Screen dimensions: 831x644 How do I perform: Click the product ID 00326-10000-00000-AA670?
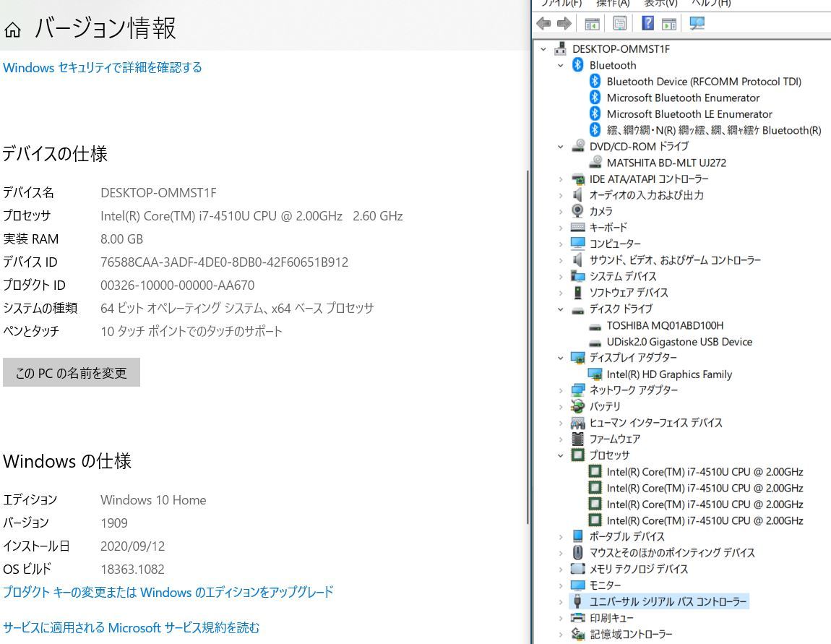178,285
